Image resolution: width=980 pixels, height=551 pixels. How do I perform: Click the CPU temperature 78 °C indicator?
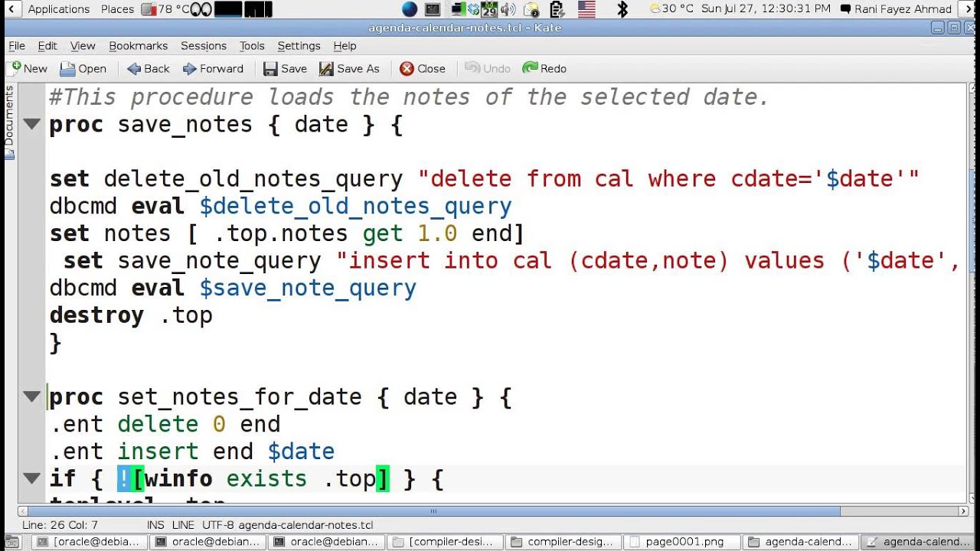pyautogui.click(x=165, y=9)
